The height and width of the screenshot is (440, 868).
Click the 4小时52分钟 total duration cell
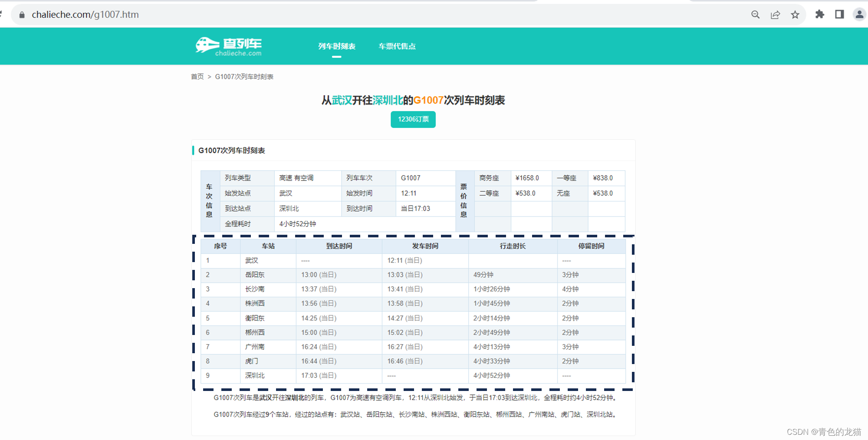click(x=365, y=224)
